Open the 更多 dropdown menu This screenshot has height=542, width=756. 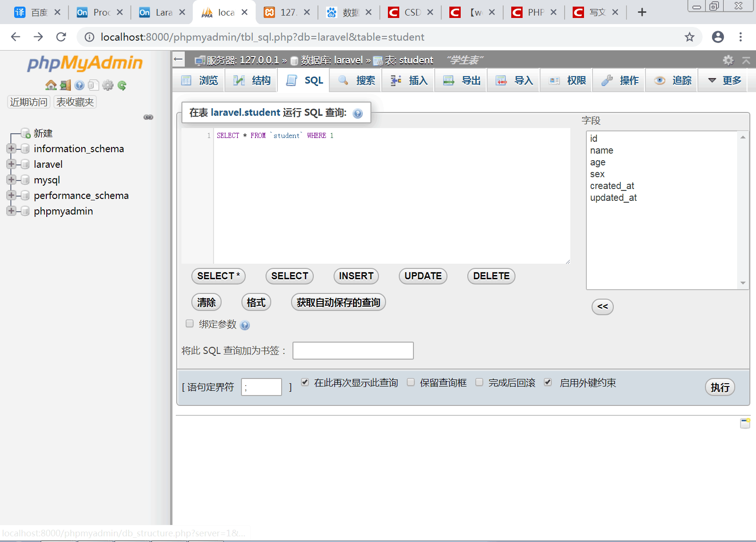pos(725,80)
